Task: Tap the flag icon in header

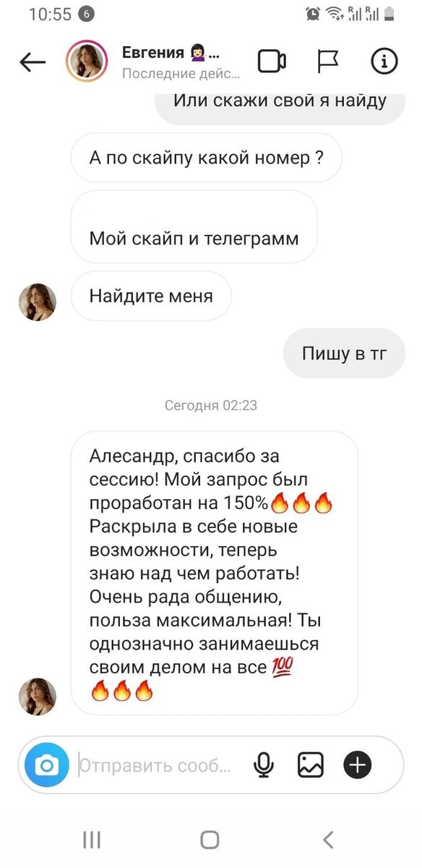Action: click(x=328, y=62)
